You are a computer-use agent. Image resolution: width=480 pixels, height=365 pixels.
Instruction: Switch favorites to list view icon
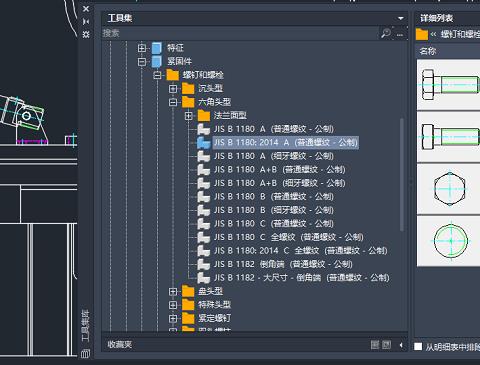(x=375, y=345)
